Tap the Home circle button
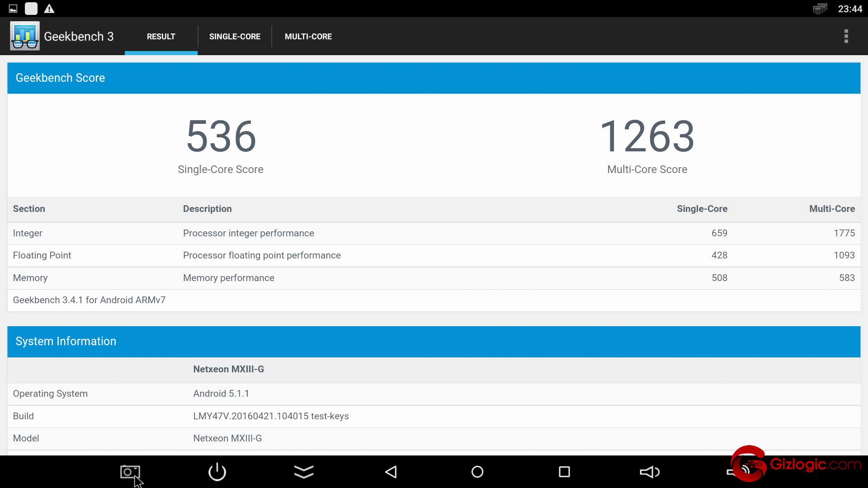 (477, 472)
